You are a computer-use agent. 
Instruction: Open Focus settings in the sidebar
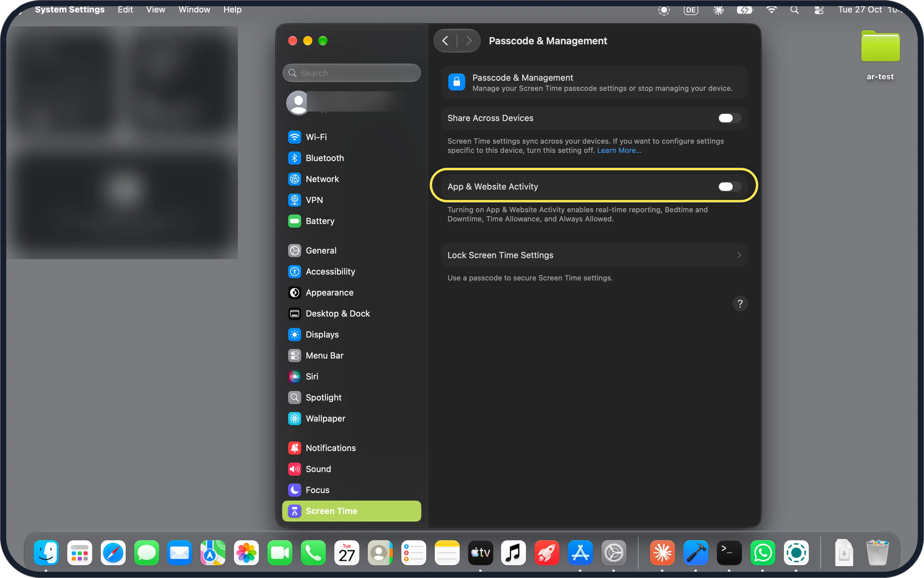pyautogui.click(x=351, y=490)
